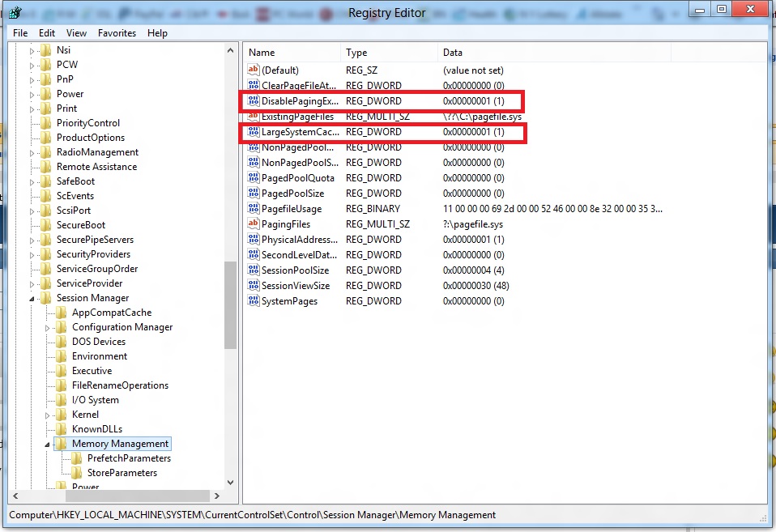The image size is (776, 532).
Task: Click the (Default) string value icon
Action: click(253, 70)
